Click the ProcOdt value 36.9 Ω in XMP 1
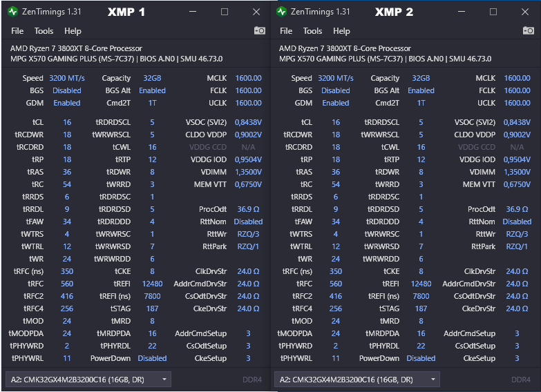This screenshot has width=541, height=392. tap(248, 209)
